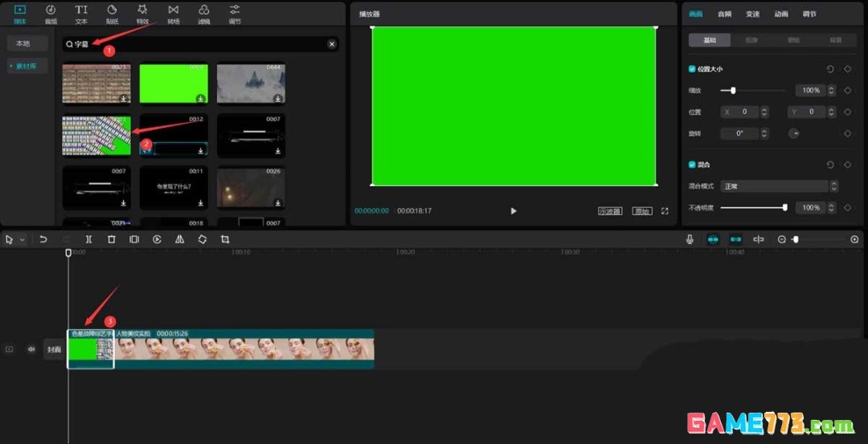Click the crop tool in timeline toolbar
Image resolution: width=868 pixels, height=444 pixels.
pyautogui.click(x=225, y=239)
